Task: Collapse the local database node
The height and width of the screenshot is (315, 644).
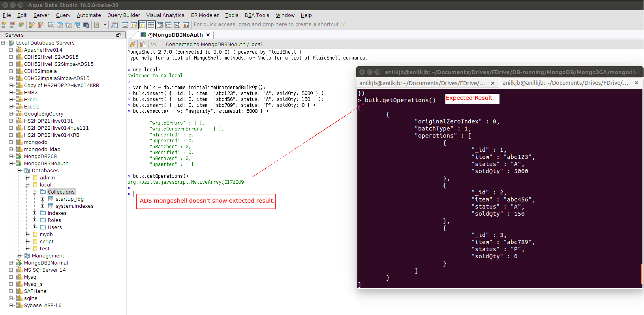Action: (27, 185)
